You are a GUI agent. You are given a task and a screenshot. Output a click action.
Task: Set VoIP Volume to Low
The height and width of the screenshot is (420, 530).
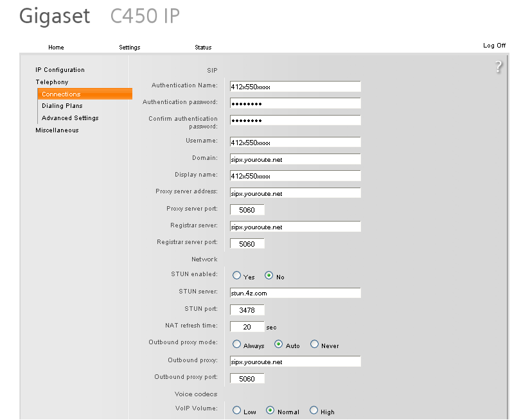(x=236, y=410)
